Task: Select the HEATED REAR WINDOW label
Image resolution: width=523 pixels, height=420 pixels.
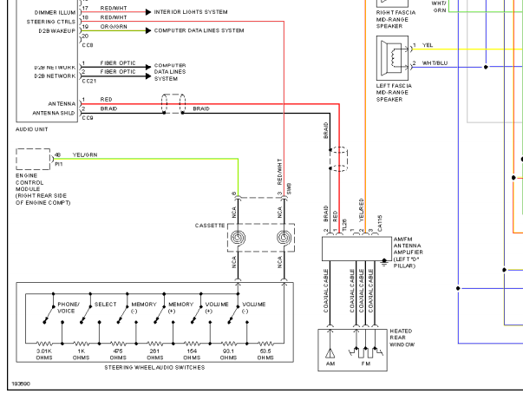Action: pos(402,338)
